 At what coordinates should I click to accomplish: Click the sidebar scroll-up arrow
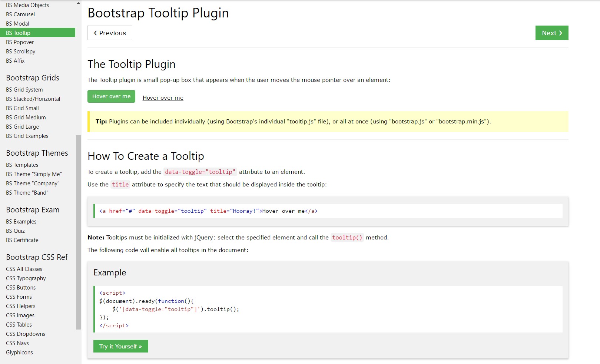pyautogui.click(x=78, y=3)
